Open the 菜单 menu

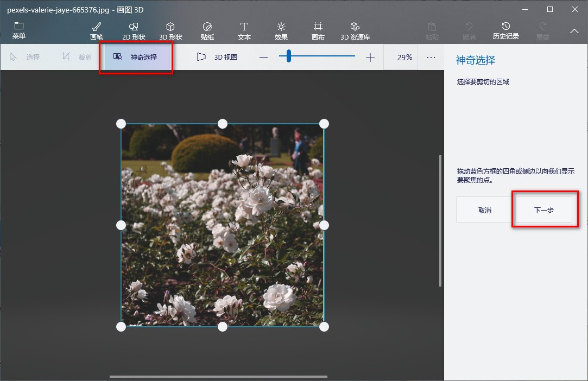[x=18, y=30]
